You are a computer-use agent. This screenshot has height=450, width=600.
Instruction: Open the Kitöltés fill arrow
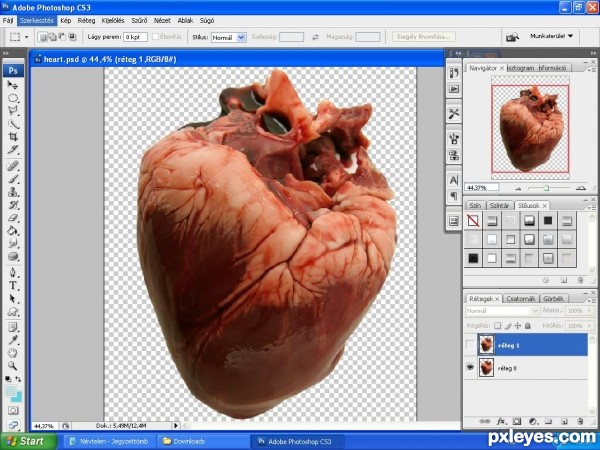pos(589,326)
